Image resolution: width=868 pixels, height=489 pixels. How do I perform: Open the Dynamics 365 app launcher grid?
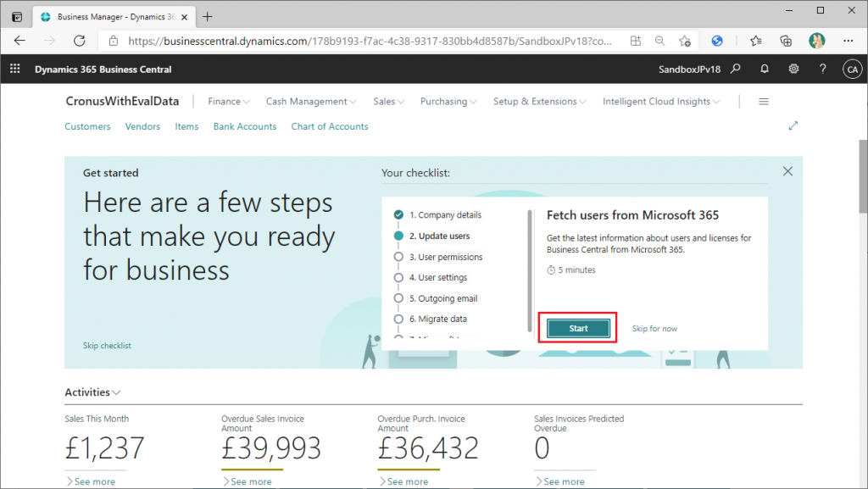[x=14, y=69]
